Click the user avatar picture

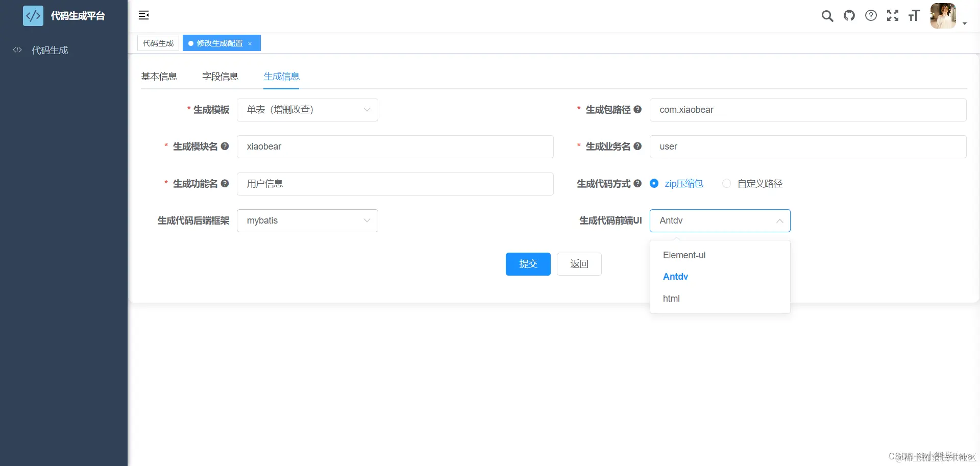pyautogui.click(x=943, y=16)
